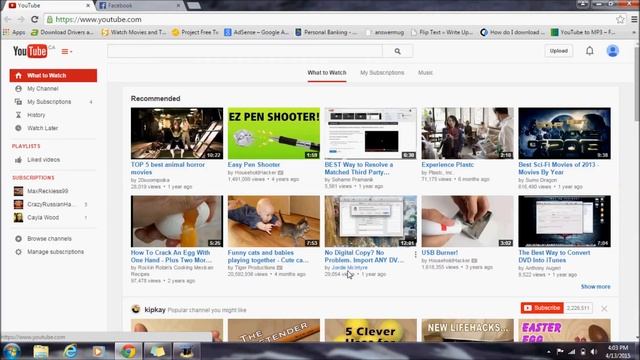Open kipkay New Lifehacks video thumbnail
640x360 pixels.
tap(467, 330)
